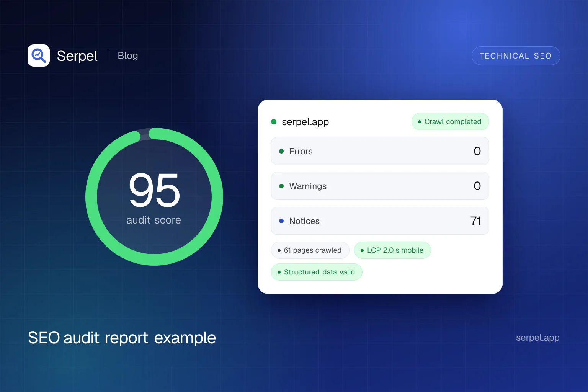Viewport: 588px width, 392px height.
Task: Click the Serpel brand name
Action: [77, 56]
